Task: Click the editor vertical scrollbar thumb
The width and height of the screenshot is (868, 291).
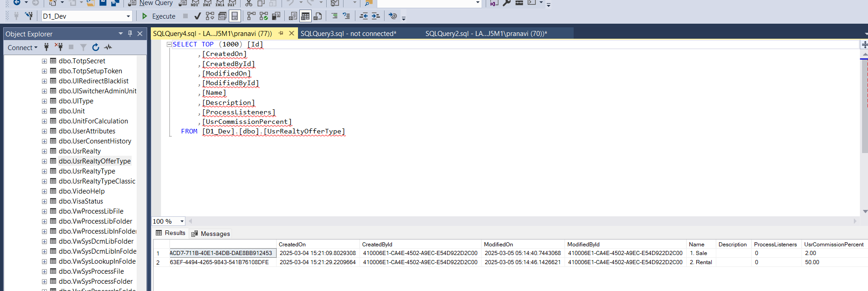Action: click(864, 107)
